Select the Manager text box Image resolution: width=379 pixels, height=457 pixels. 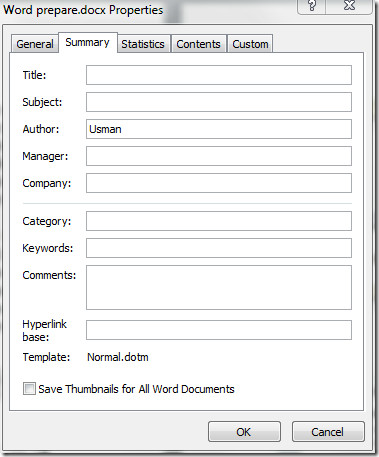[219, 156]
